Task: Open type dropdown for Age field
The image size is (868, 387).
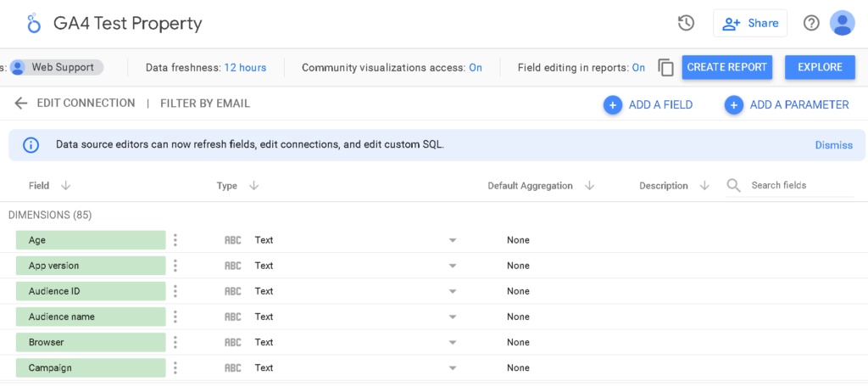Action: point(453,241)
